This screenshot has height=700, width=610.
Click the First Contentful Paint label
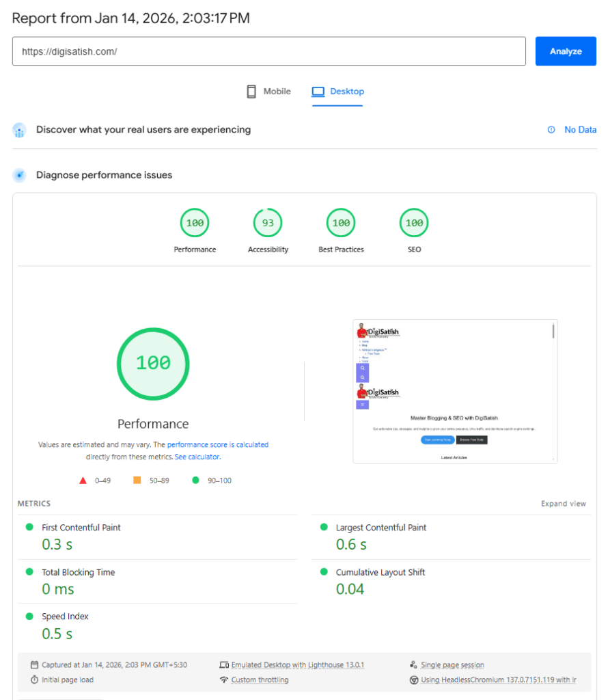coord(81,528)
